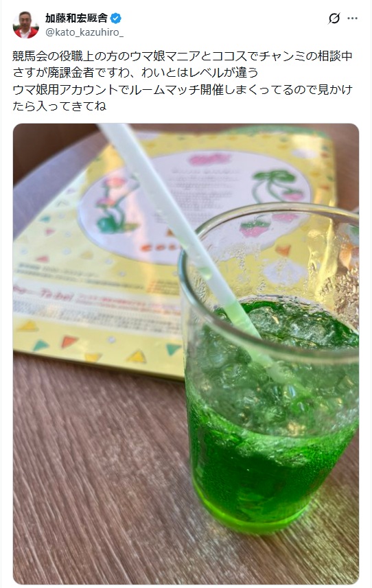Click the word チャンミの相談中 in tweet

(x=306, y=56)
